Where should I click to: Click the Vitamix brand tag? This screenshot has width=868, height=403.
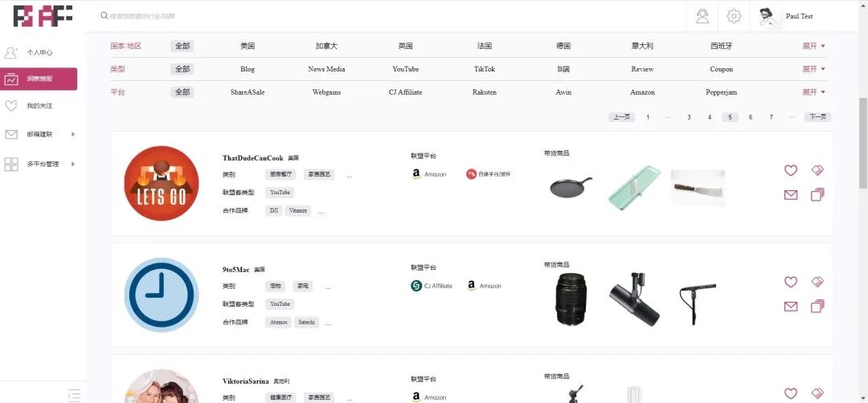click(298, 210)
